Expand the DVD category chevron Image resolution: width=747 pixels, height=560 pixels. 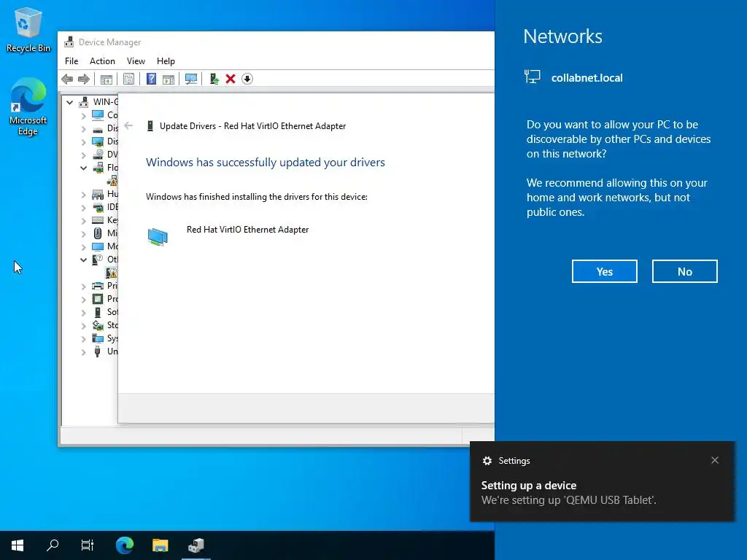83,155
